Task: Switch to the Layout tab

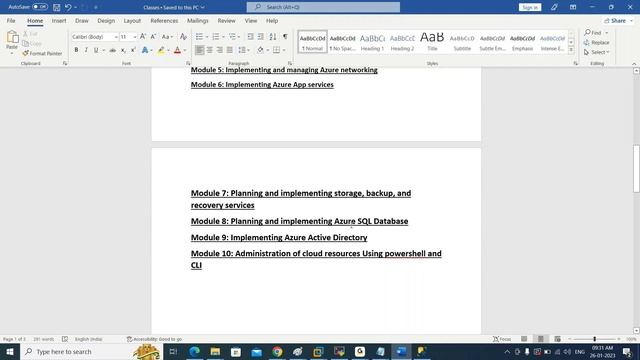Action: pos(132,20)
